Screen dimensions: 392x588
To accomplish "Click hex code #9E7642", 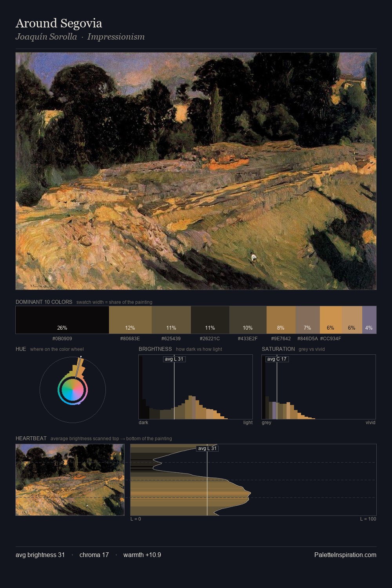I will (x=281, y=339).
